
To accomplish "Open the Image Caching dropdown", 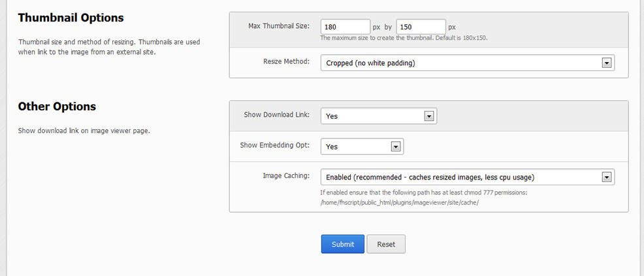I will coord(468,177).
